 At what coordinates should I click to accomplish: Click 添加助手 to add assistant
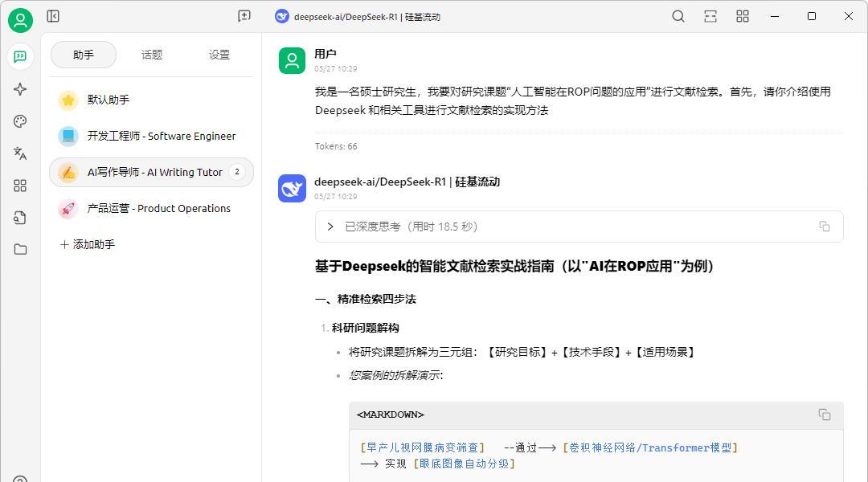(88, 244)
